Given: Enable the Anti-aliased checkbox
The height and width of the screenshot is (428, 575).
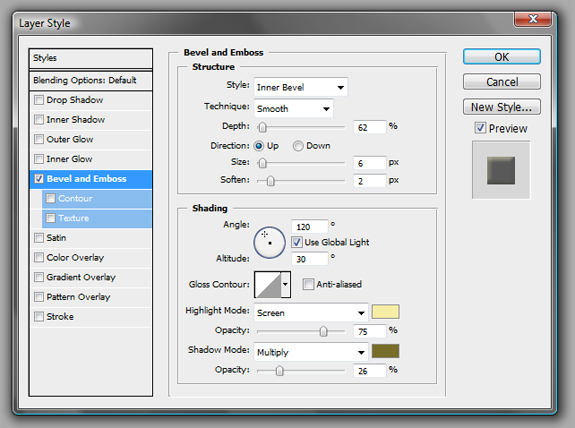Looking at the screenshot, I should pyautogui.click(x=308, y=284).
